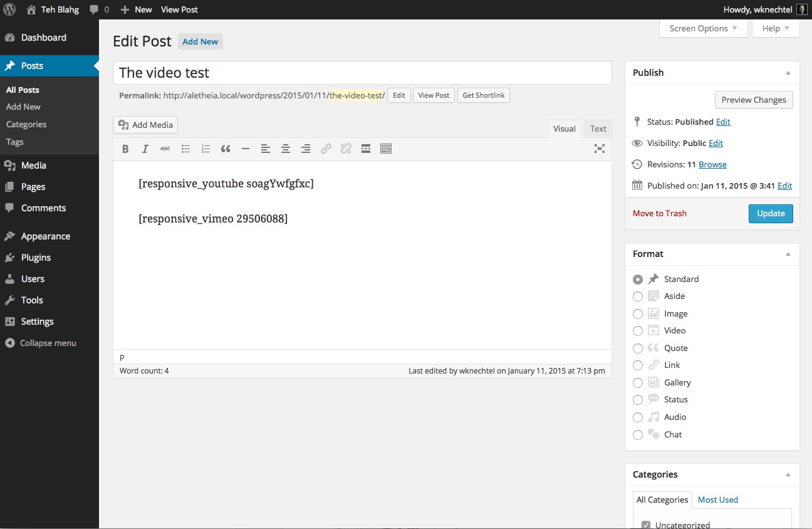Show the toolbar toggle (kitchen sink)
The image size is (812, 529).
[386, 149]
